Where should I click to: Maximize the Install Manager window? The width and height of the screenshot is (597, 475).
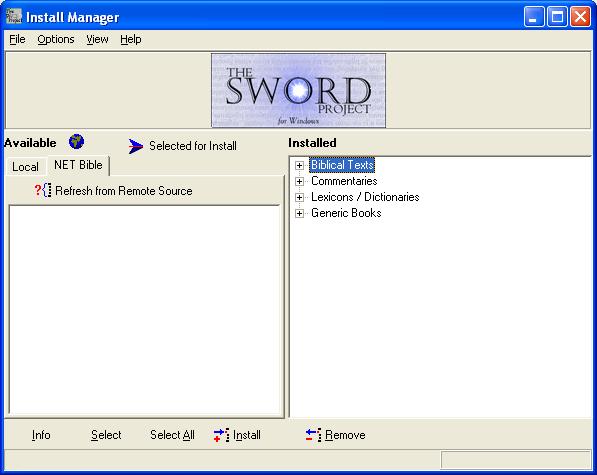557,17
